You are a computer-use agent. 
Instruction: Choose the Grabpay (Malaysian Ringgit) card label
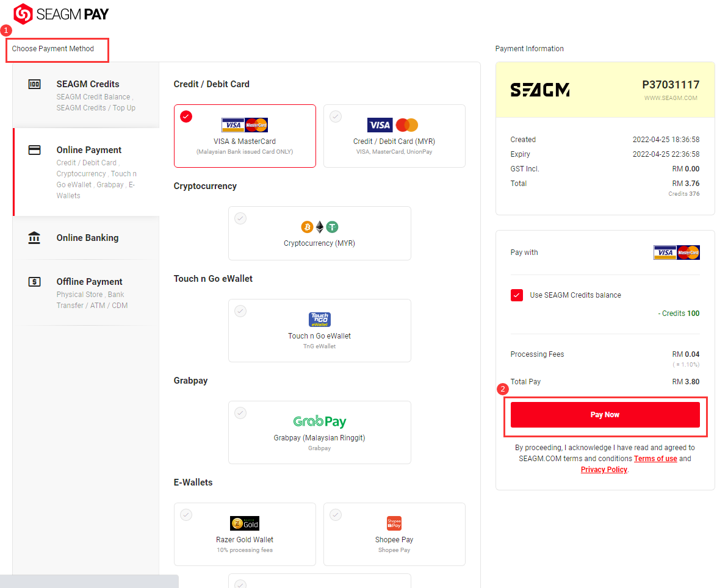click(319, 437)
